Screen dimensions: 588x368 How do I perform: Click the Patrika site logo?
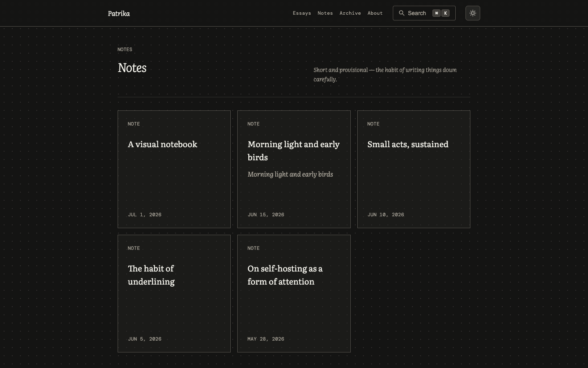(119, 13)
